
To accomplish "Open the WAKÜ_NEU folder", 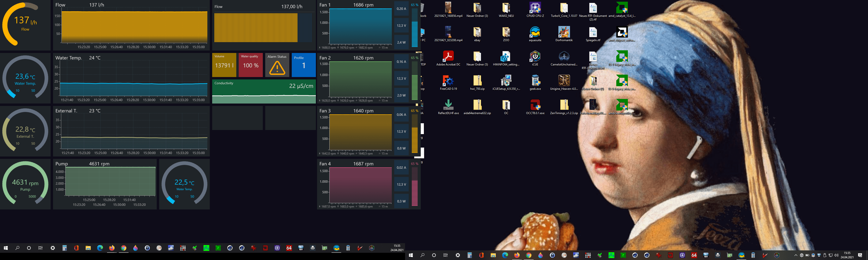I will click(506, 10).
